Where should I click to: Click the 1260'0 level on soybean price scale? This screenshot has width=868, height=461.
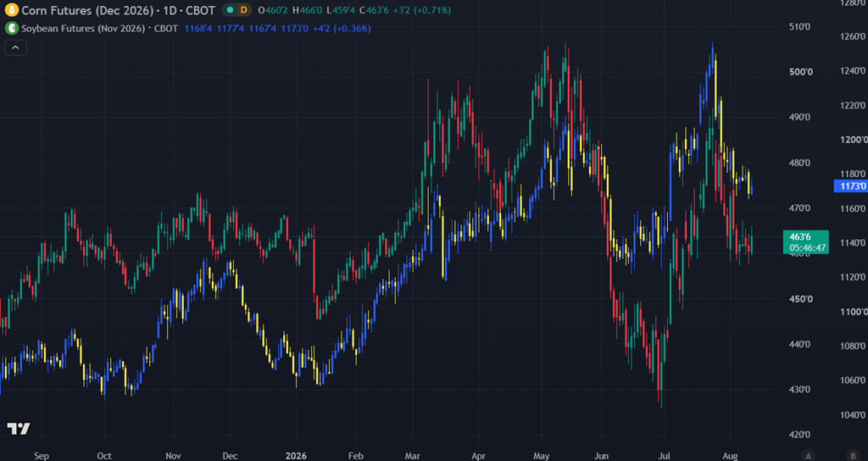click(853, 36)
